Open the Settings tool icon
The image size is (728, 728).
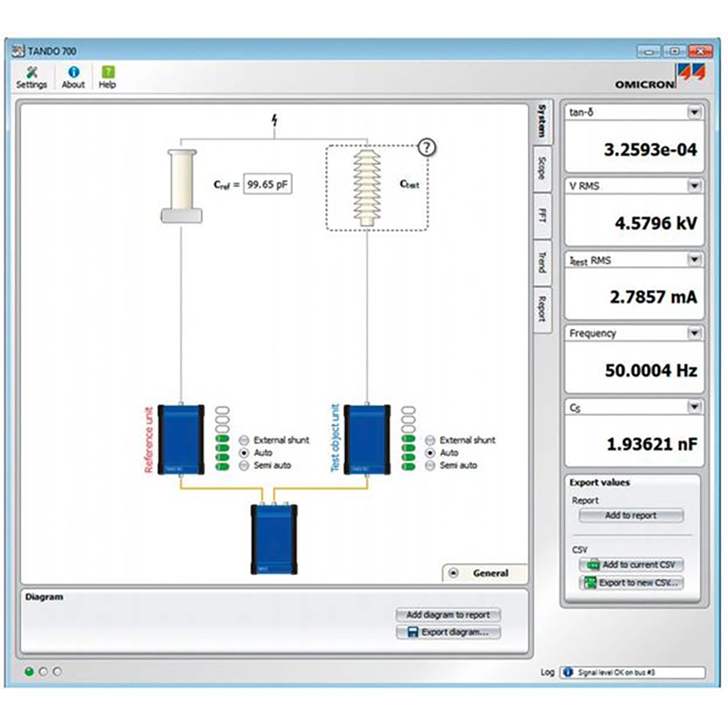pos(31,73)
